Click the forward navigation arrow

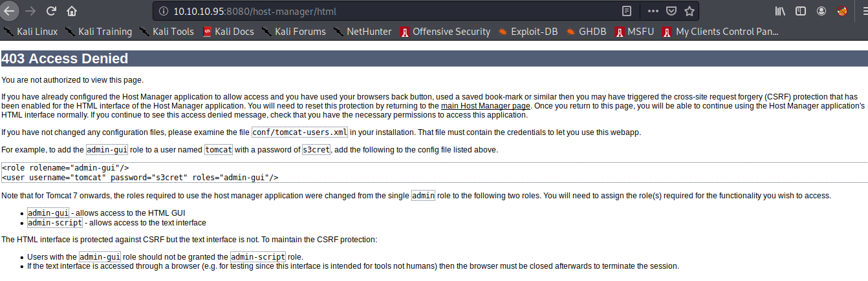[x=30, y=11]
